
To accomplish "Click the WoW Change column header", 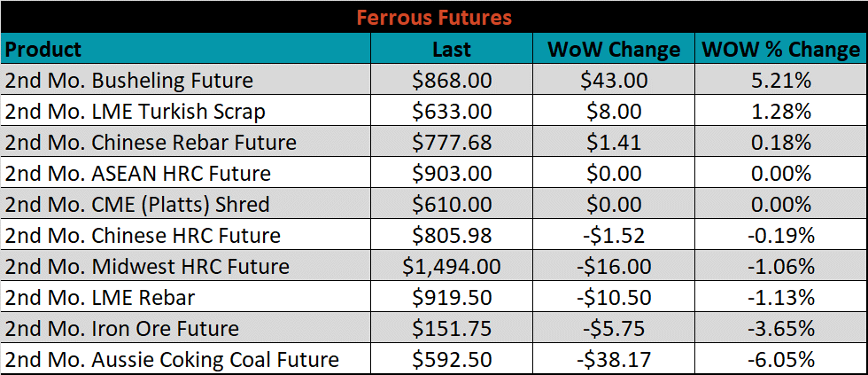I will (613, 49).
